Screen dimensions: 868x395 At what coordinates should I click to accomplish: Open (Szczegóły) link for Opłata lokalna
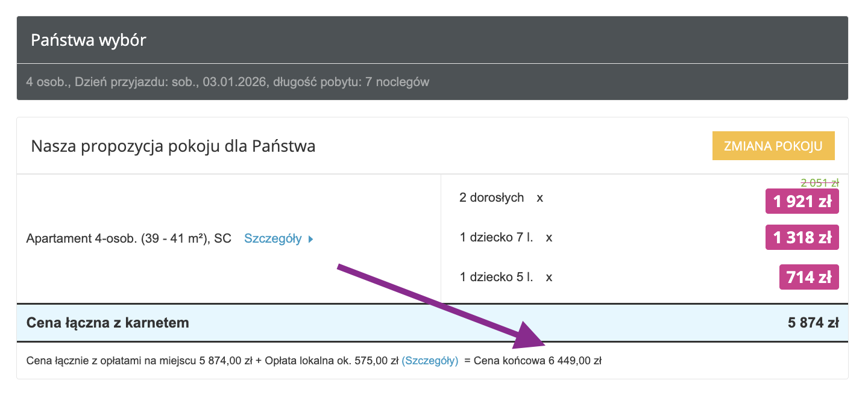tap(430, 361)
